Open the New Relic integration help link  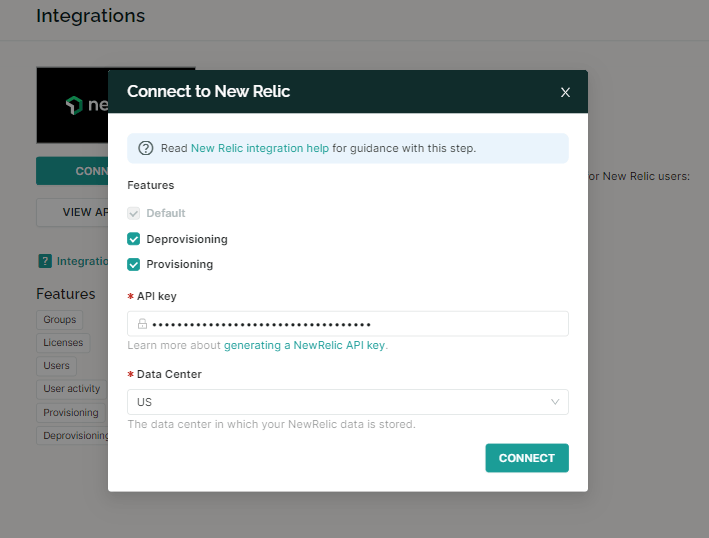[260, 148]
